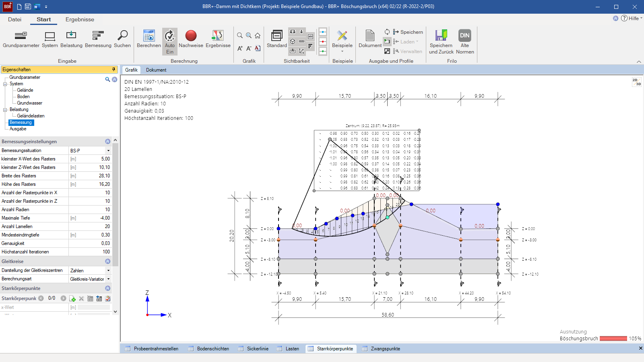Toggle load arrows visibility icon
Viewport: 644px width, 362px height.
[293, 31]
